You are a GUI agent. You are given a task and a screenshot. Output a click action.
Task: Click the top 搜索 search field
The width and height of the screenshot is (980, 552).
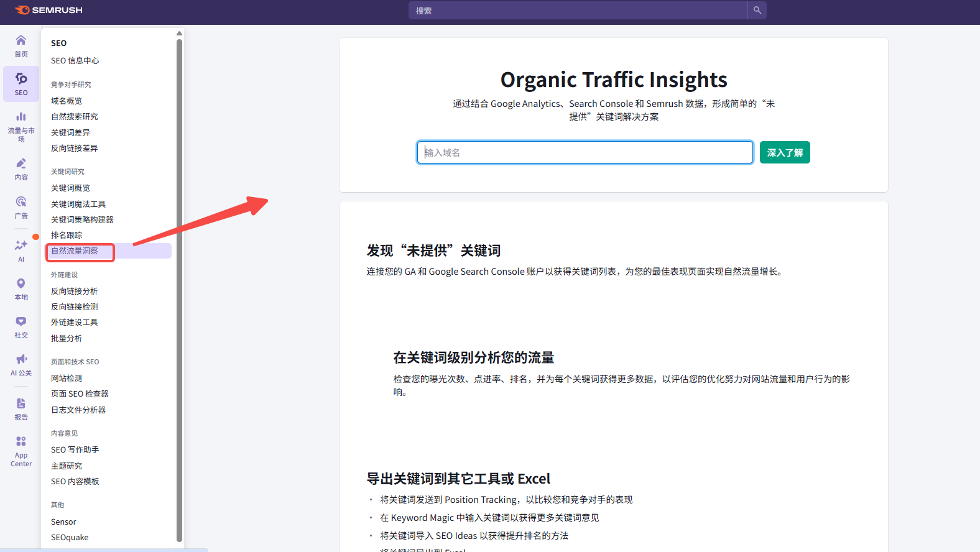click(x=578, y=10)
